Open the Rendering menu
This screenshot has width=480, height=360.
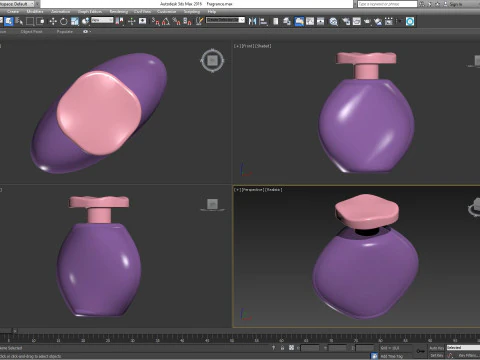(x=119, y=12)
